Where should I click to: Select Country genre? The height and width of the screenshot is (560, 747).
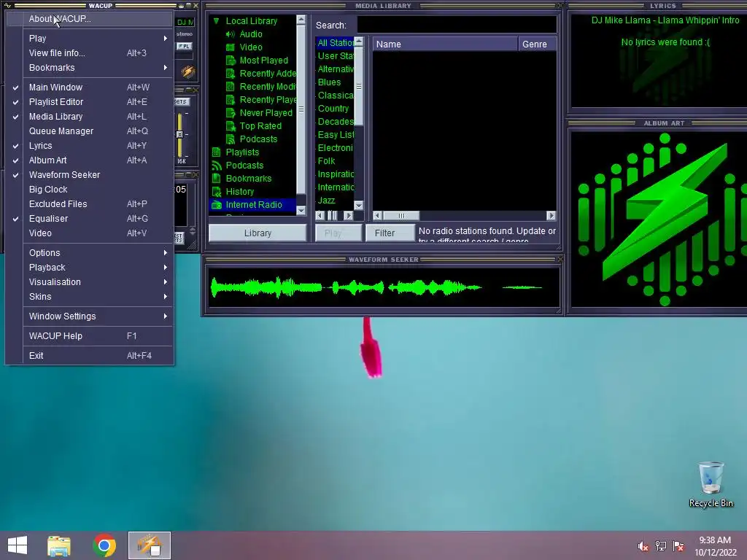click(333, 109)
